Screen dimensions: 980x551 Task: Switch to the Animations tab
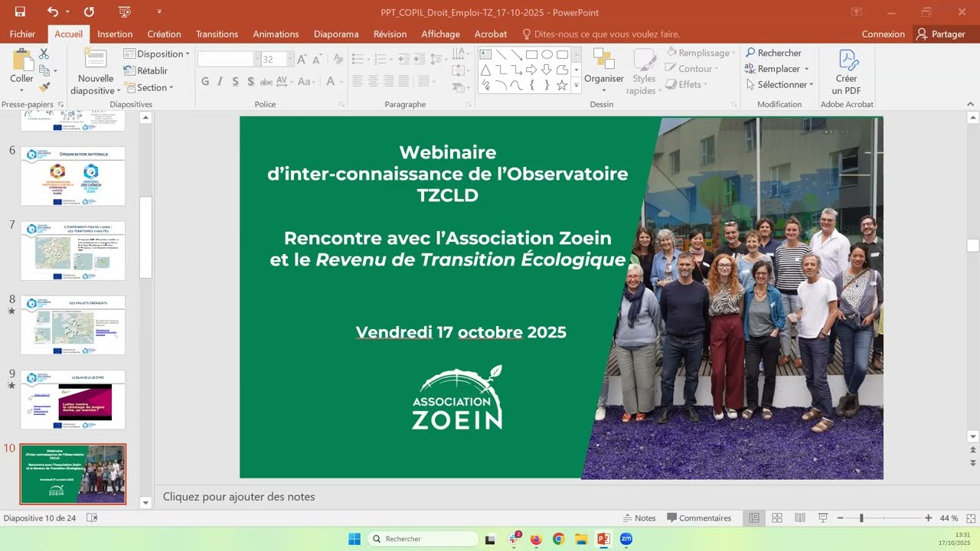[276, 34]
